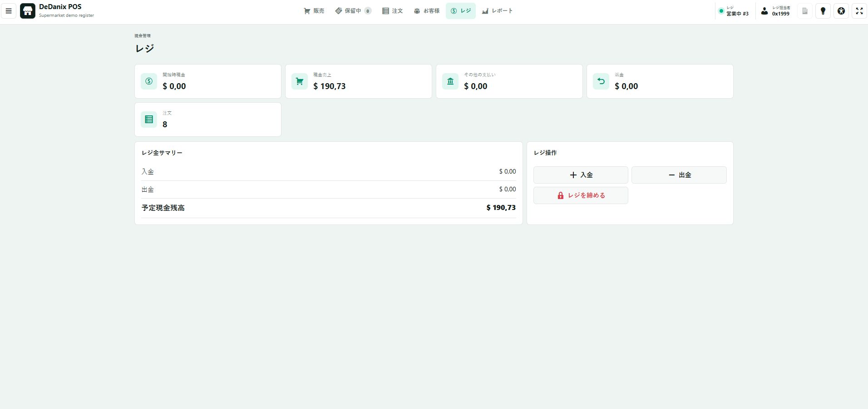Open the お客様 customers tab
Screen dimensions: 868x409
426,11
